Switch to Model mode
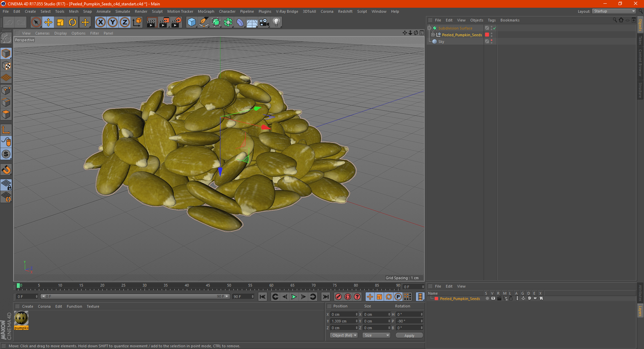This screenshot has width=644, height=349. (6, 53)
